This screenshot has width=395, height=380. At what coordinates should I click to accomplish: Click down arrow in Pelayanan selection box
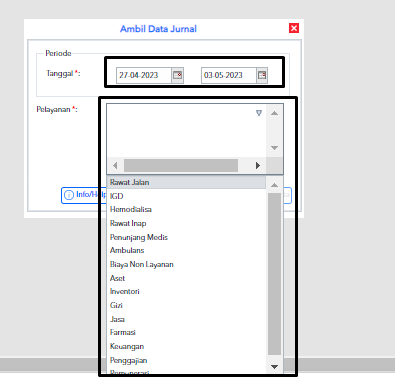click(x=274, y=148)
